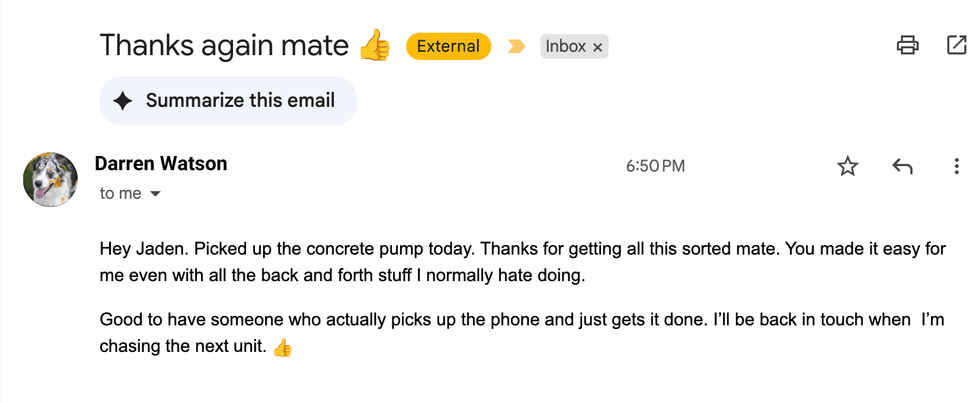Click the thumbs-up emoji in the subject line
980x403 pixels.
point(374,46)
